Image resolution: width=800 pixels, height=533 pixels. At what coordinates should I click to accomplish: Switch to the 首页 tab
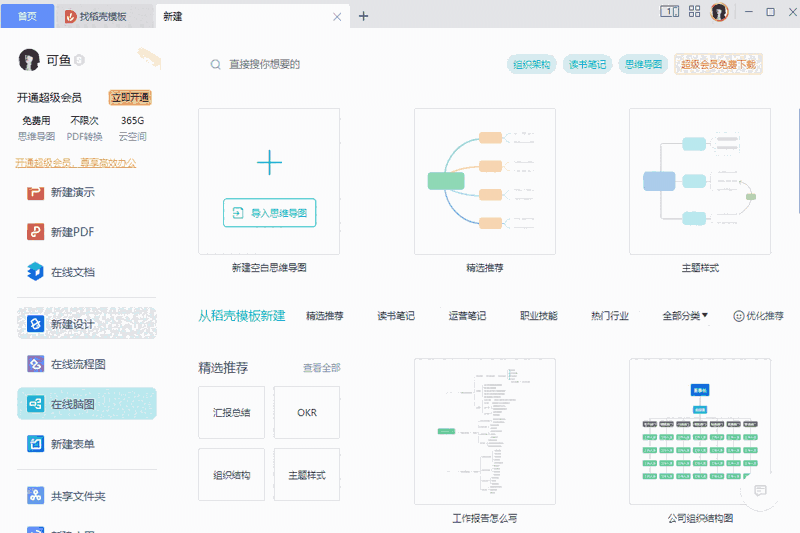(x=28, y=17)
